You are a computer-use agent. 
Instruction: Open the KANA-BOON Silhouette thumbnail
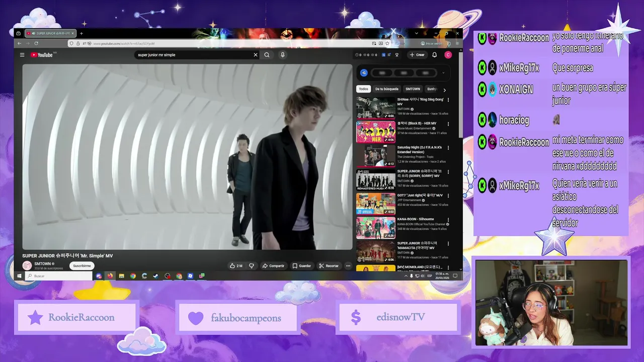(x=376, y=228)
